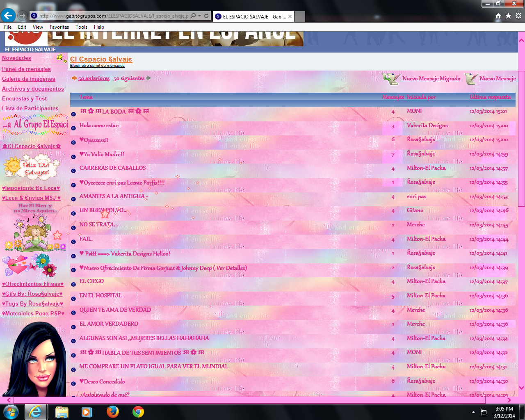Open the Tools menu in menu bar
Viewport: 525px width, 420px height.
pyautogui.click(x=81, y=27)
